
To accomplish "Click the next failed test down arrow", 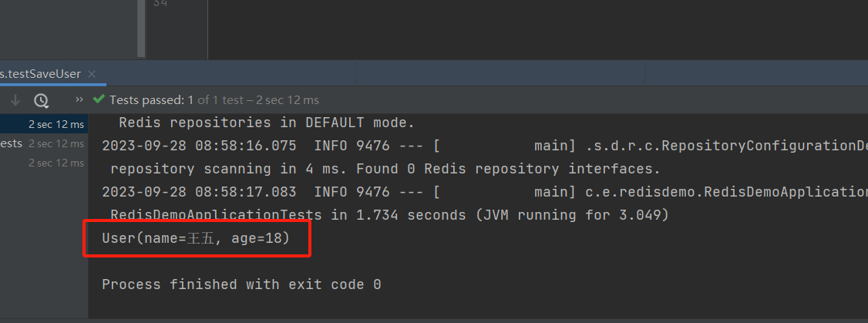I will [x=15, y=100].
